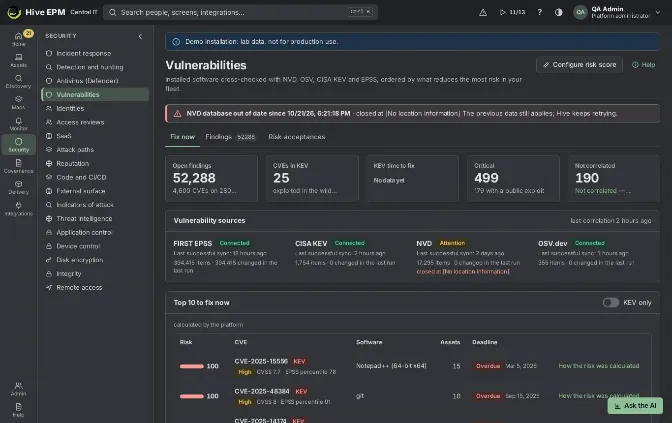
Task: Open the alerts warning triangle icon
Action: click(x=483, y=12)
